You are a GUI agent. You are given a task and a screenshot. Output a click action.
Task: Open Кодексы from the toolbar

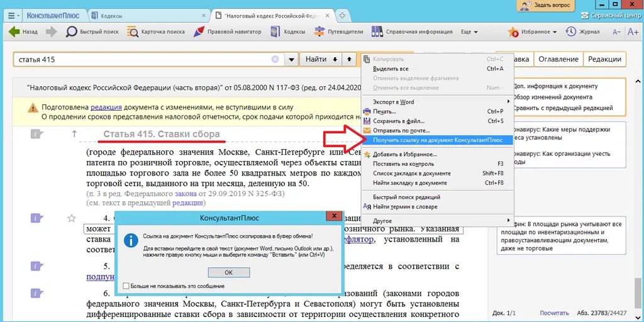287,31
